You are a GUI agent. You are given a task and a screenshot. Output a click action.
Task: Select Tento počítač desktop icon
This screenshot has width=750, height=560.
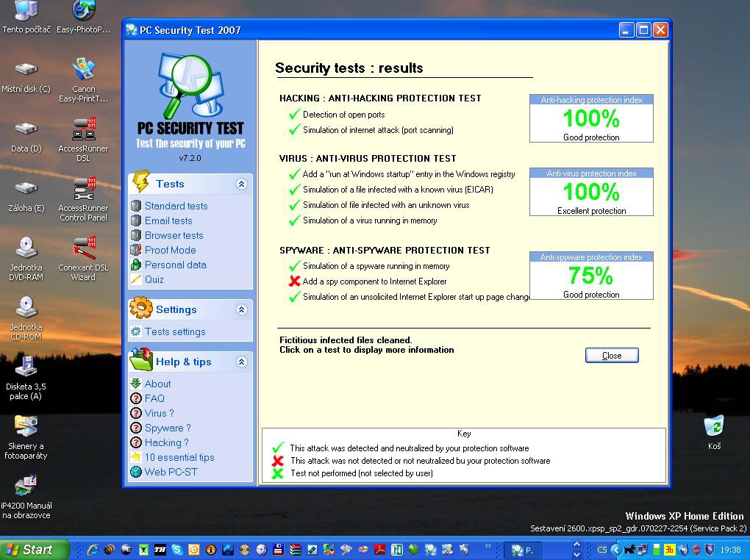pyautogui.click(x=26, y=17)
